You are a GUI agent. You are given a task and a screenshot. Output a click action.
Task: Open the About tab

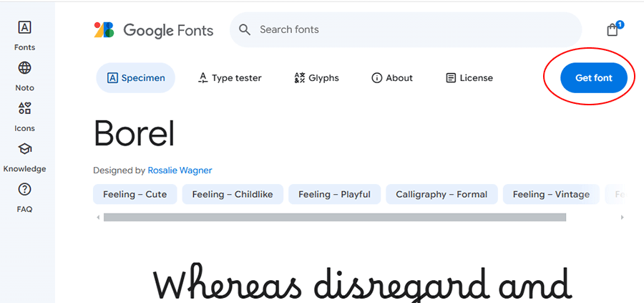391,78
